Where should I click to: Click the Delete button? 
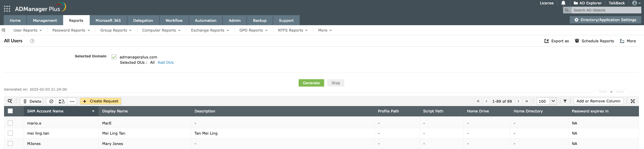coord(32,101)
